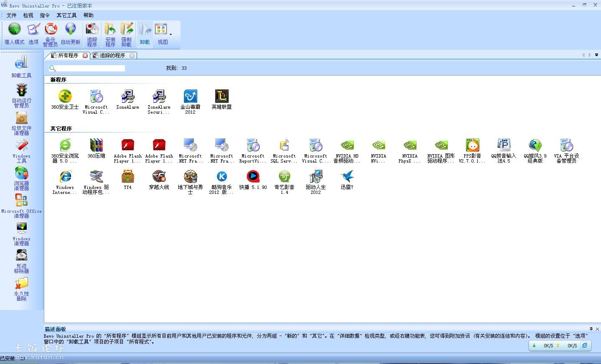The width and height of the screenshot is (601, 364).
Task: Select 驱动人生 2012 program
Action: click(316, 182)
